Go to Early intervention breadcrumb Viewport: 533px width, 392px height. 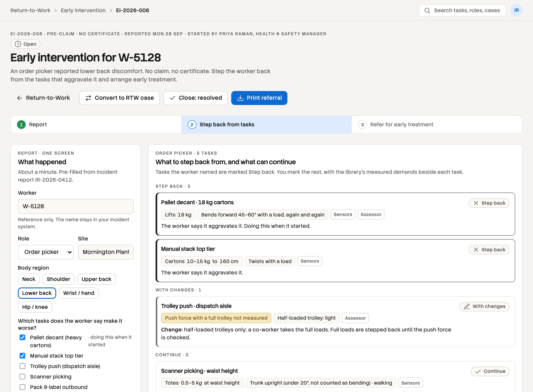coord(83,10)
